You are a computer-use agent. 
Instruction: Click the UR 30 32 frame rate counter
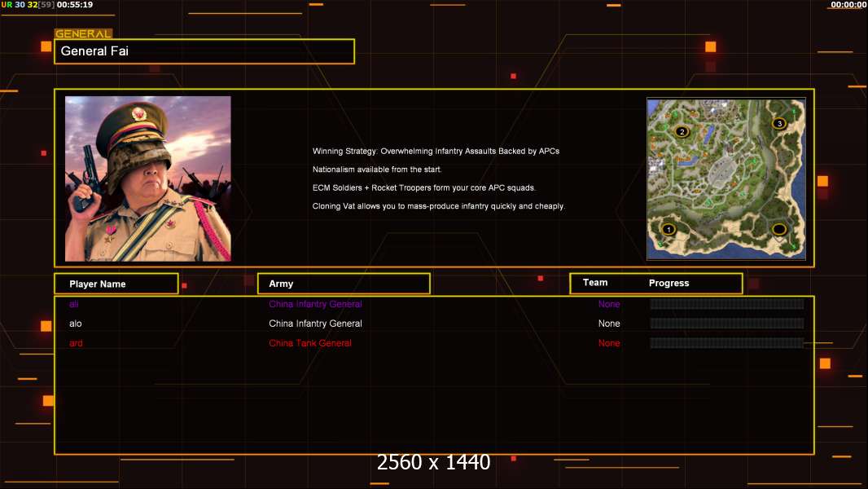click(x=28, y=4)
